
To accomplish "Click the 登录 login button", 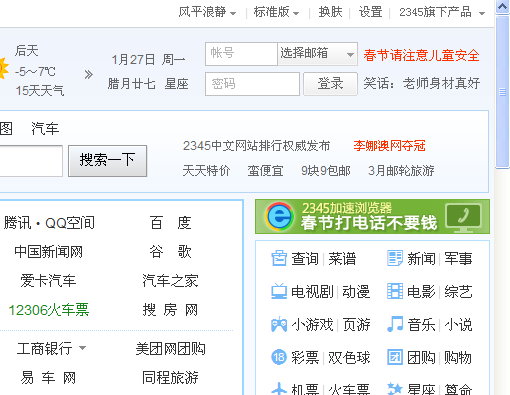I will coord(330,84).
